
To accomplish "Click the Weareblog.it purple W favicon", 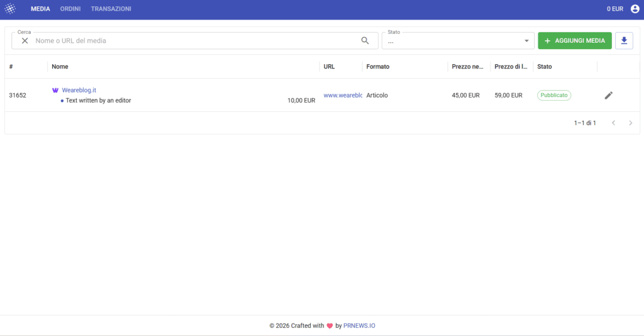I will pos(55,91).
